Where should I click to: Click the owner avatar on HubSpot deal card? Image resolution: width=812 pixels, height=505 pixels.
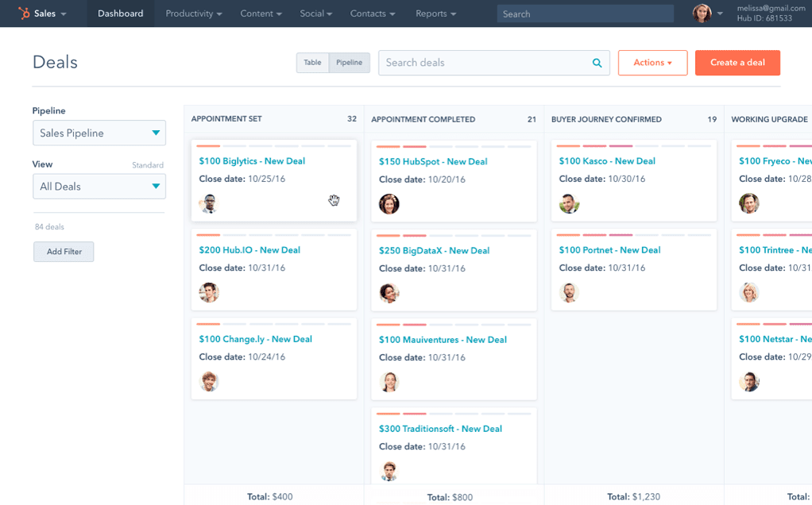pyautogui.click(x=389, y=204)
